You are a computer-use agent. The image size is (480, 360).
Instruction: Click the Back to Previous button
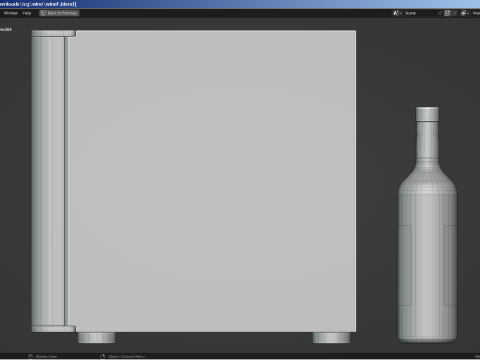[59, 13]
